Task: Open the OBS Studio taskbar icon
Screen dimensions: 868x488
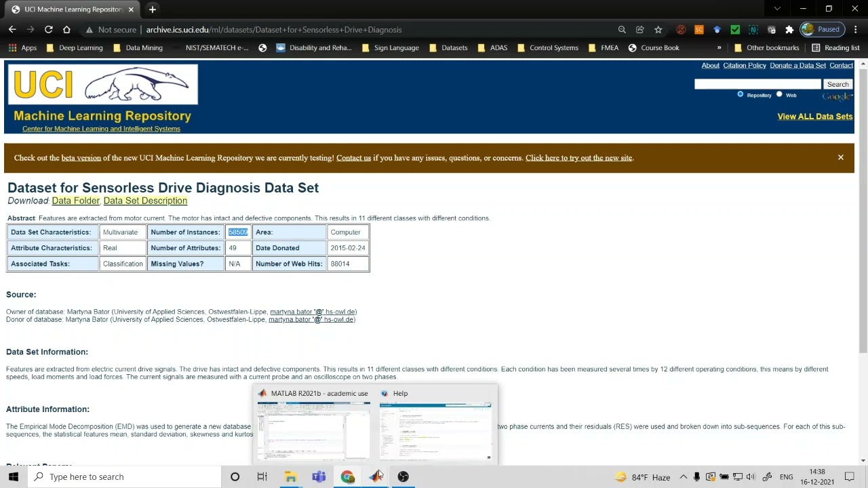Action: pyautogui.click(x=403, y=476)
